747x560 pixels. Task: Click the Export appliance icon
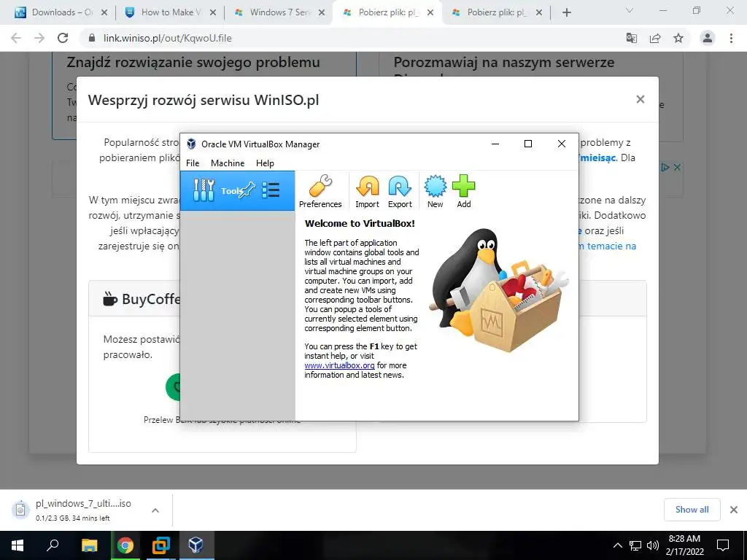point(400,191)
